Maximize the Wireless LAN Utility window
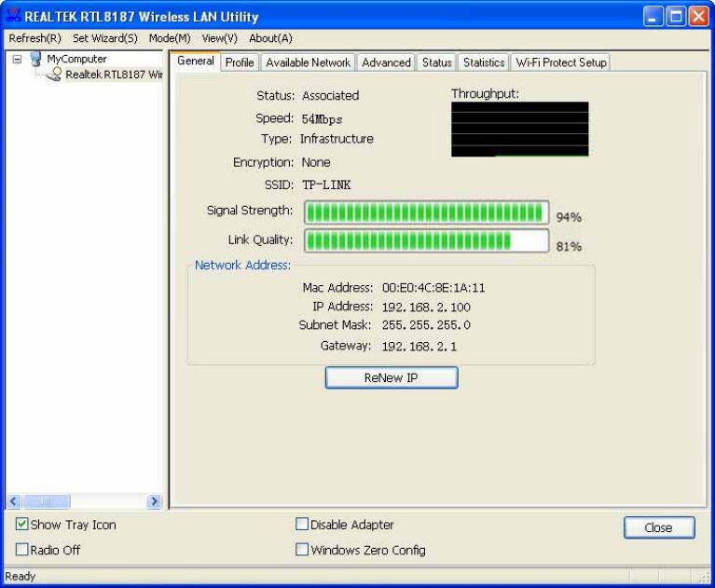715x588 pixels. (676, 17)
